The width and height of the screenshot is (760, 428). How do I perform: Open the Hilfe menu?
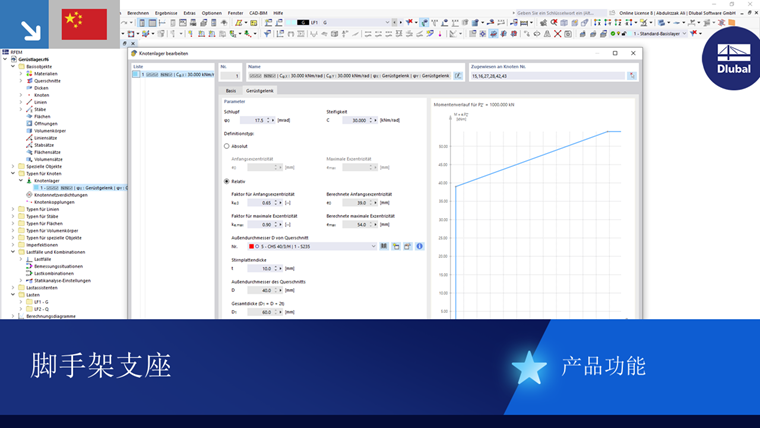coord(278,13)
